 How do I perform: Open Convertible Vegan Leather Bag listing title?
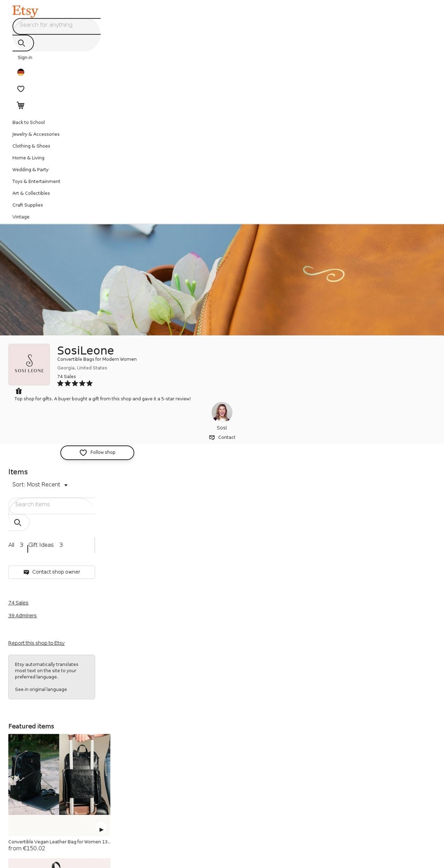(59, 842)
